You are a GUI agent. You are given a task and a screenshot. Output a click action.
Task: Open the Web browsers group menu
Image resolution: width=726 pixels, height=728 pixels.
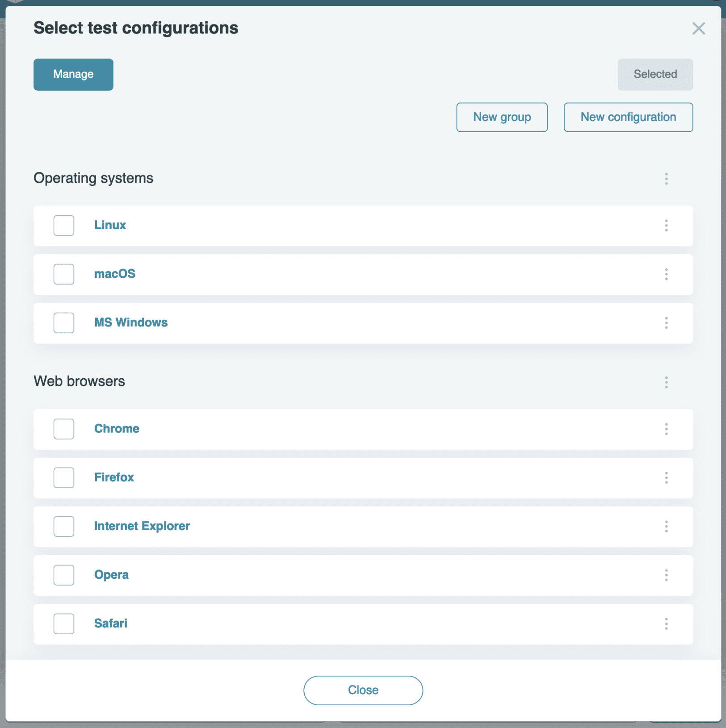[x=666, y=382]
